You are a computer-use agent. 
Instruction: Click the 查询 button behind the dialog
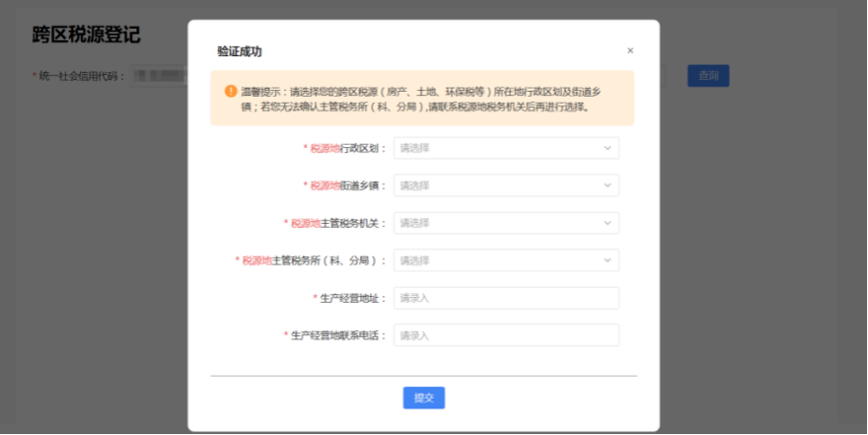point(707,75)
